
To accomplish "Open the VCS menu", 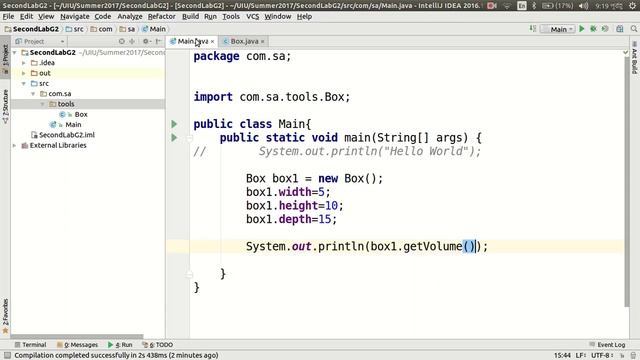I will click(252, 16).
